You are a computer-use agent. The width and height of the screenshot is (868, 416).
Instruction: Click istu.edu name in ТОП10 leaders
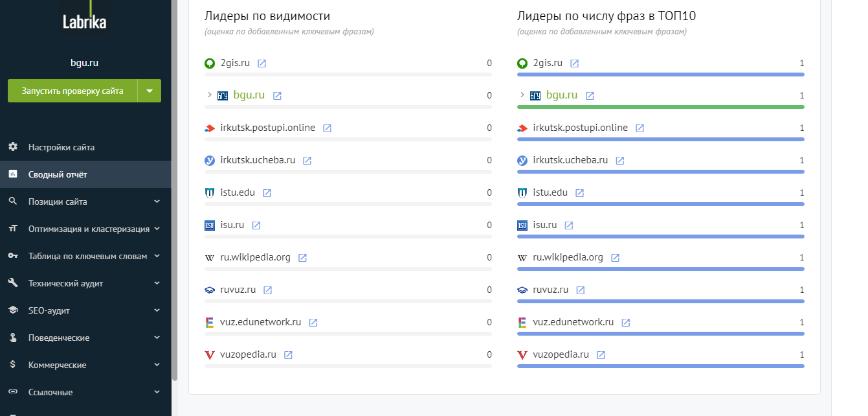(x=550, y=192)
